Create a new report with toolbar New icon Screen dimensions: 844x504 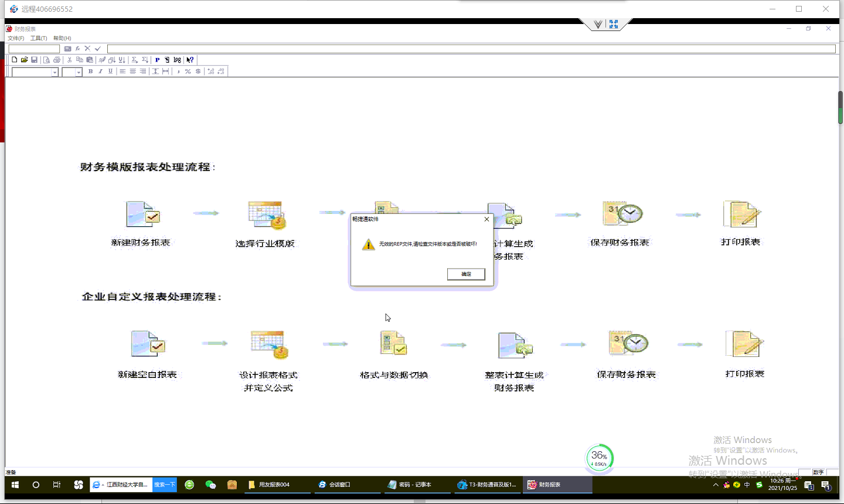pyautogui.click(x=15, y=60)
